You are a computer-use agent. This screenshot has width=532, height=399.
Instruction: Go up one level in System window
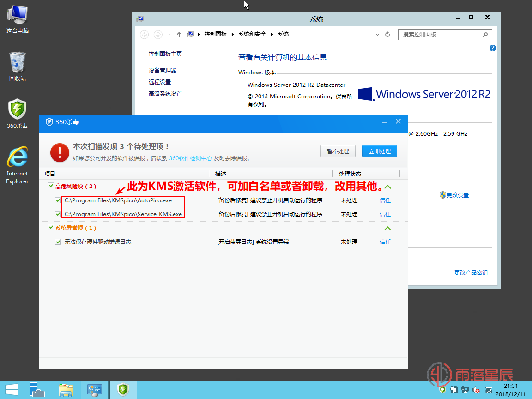click(x=179, y=34)
